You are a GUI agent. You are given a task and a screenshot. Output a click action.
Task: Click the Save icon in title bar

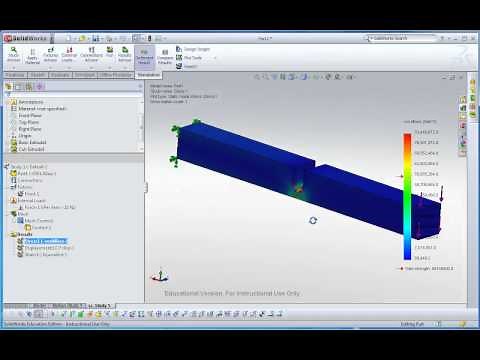pyautogui.click(x=96, y=39)
